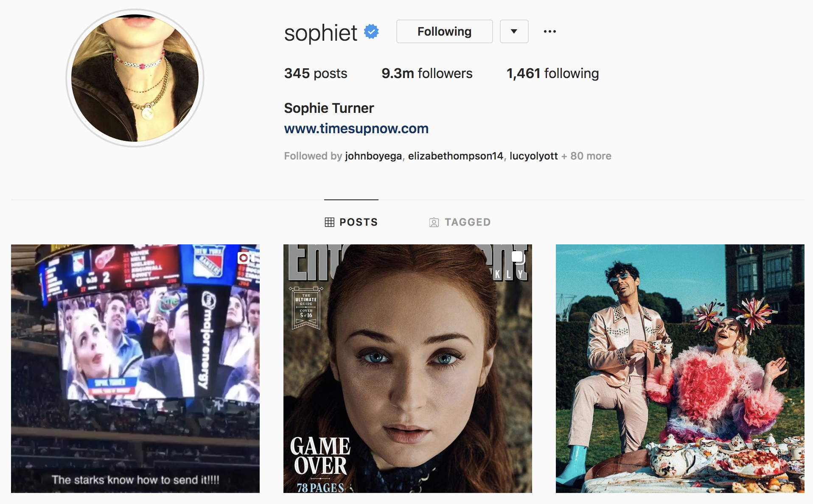Open the www.timesupnow.com link

(356, 129)
